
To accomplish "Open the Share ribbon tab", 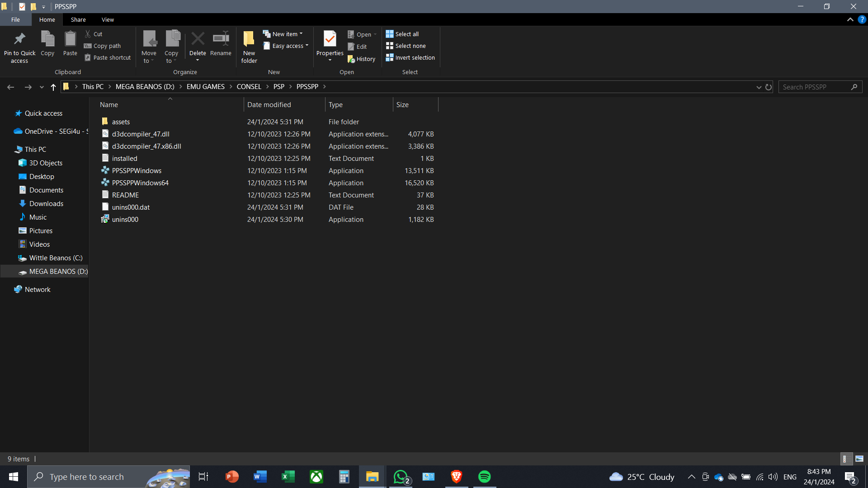I will [x=78, y=20].
